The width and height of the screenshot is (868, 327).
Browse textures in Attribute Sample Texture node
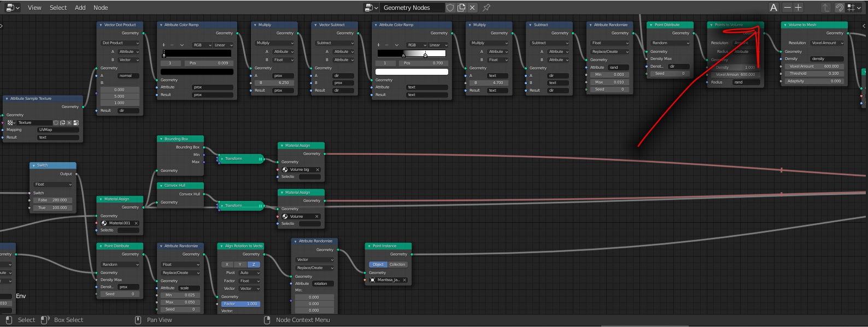tap(11, 123)
